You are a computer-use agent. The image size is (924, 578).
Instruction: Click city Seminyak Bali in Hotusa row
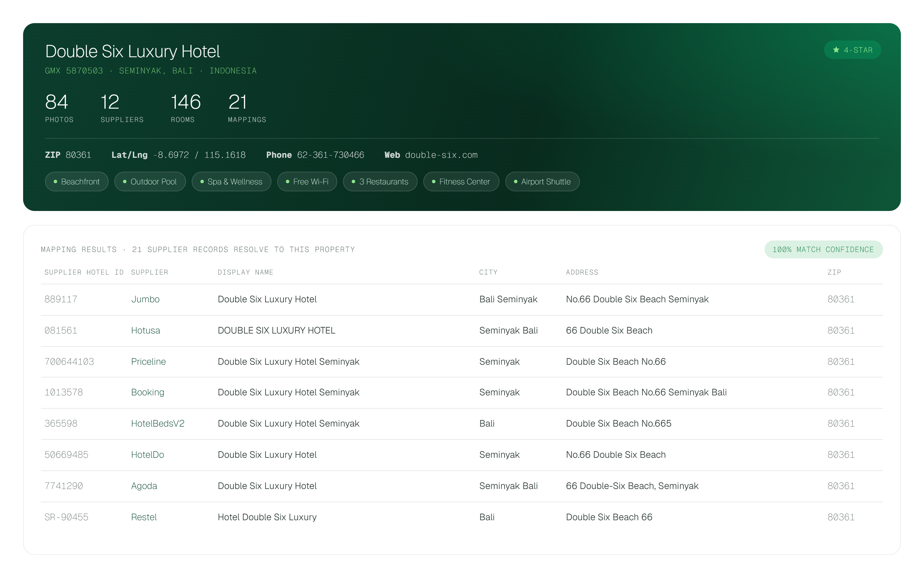click(508, 331)
